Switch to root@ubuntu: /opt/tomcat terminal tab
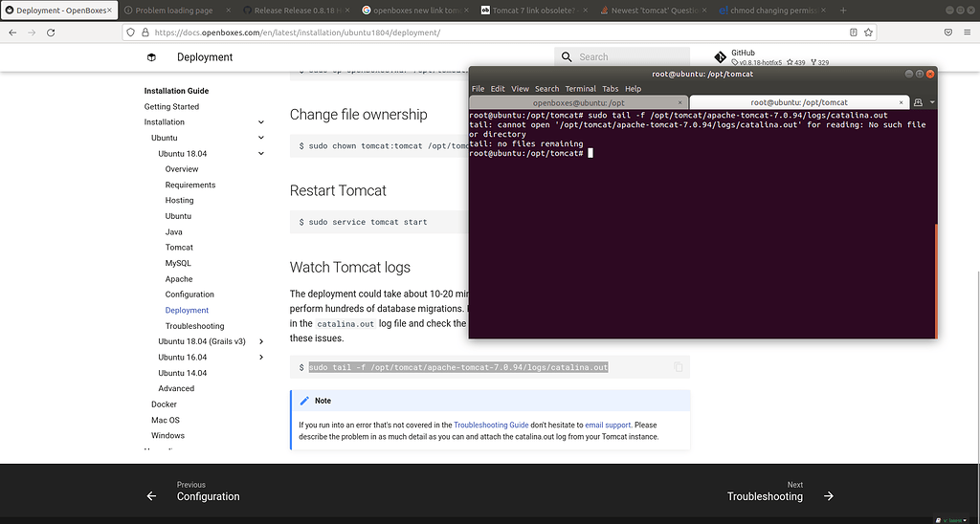Screen dimensions: 980x524 pyautogui.click(x=799, y=102)
